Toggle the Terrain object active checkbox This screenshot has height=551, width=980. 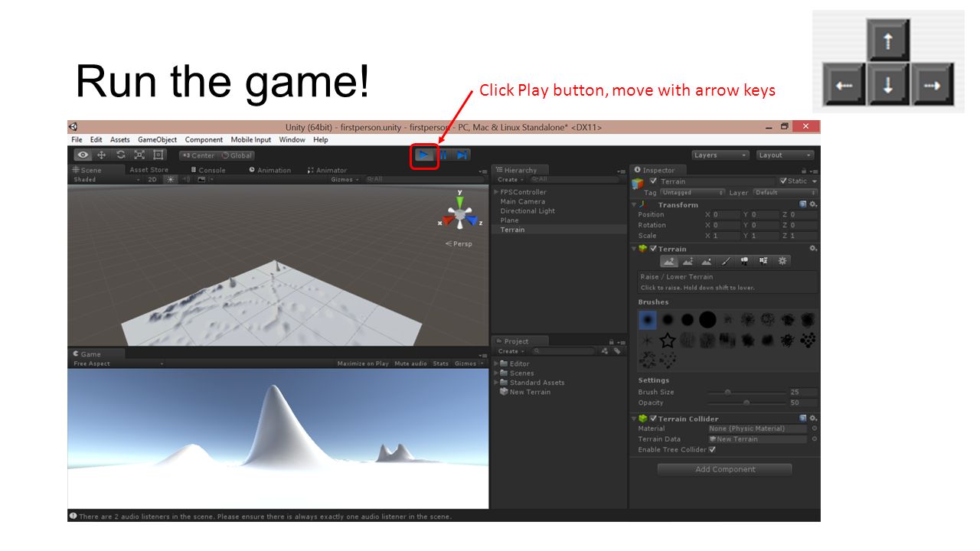[653, 181]
